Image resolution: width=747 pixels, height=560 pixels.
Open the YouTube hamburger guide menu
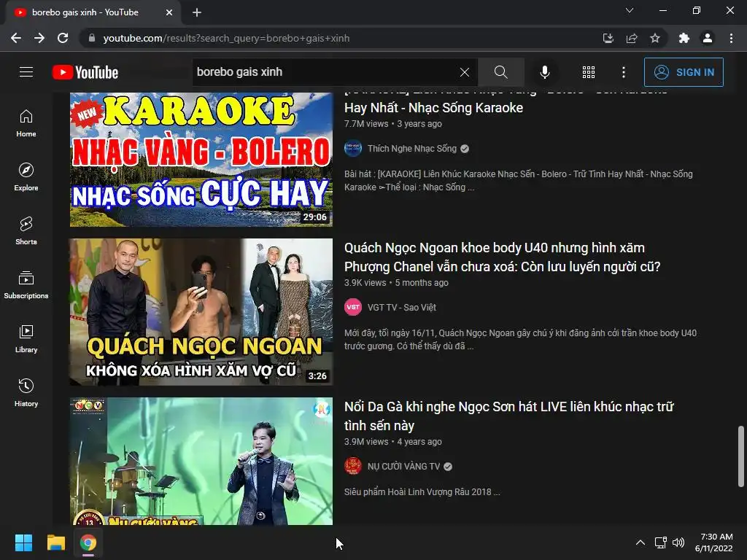tap(26, 72)
